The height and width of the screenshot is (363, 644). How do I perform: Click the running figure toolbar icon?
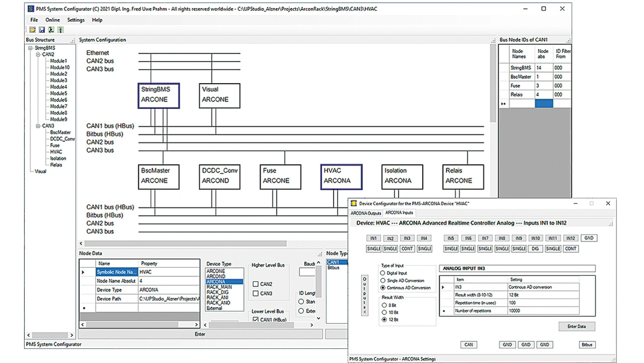pyautogui.click(x=51, y=30)
